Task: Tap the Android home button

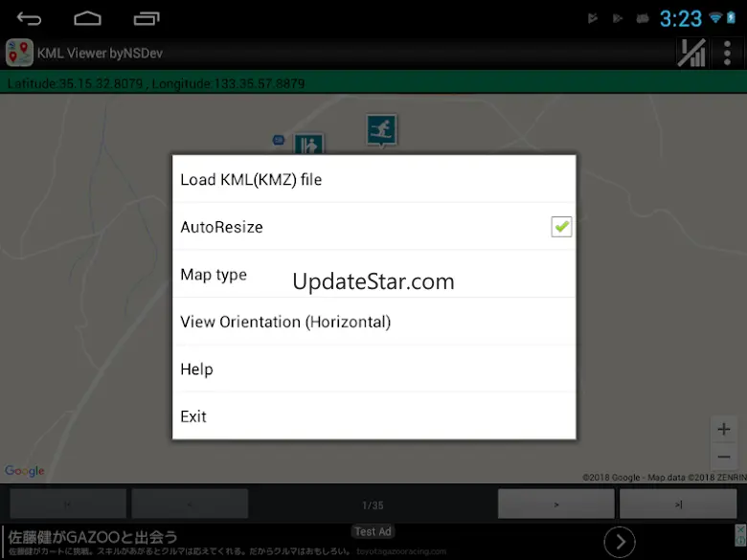Action: [x=88, y=18]
